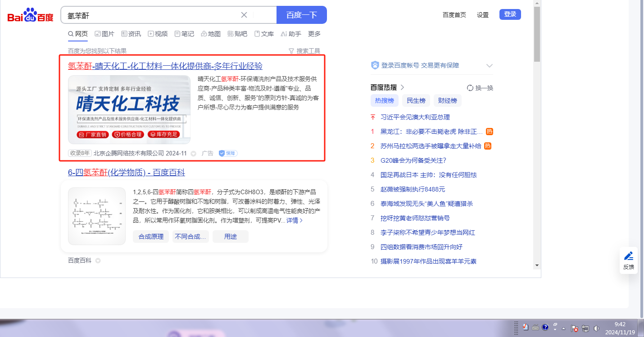The height and width of the screenshot is (337, 644).
Task: Open hot search 苏州马拉松两选手被曝拿走大量补给
Action: tap(431, 146)
